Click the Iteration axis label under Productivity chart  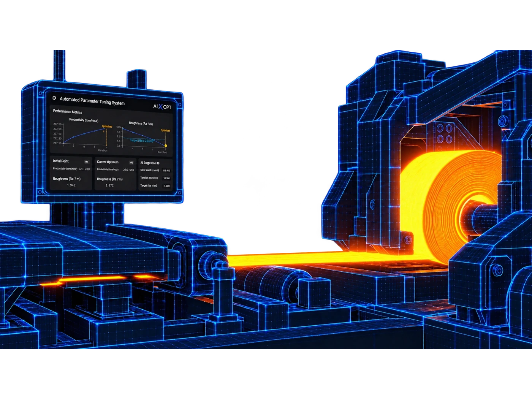click(x=103, y=150)
